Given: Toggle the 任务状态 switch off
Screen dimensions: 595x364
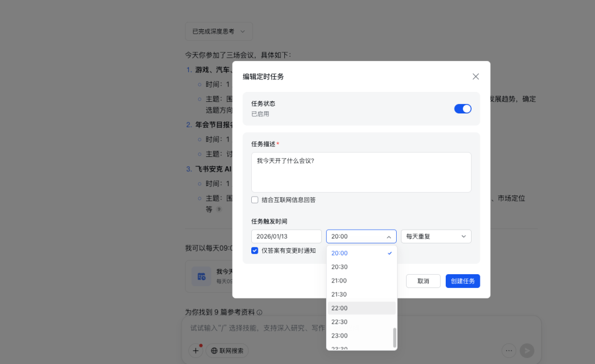Looking at the screenshot, I should 463,109.
